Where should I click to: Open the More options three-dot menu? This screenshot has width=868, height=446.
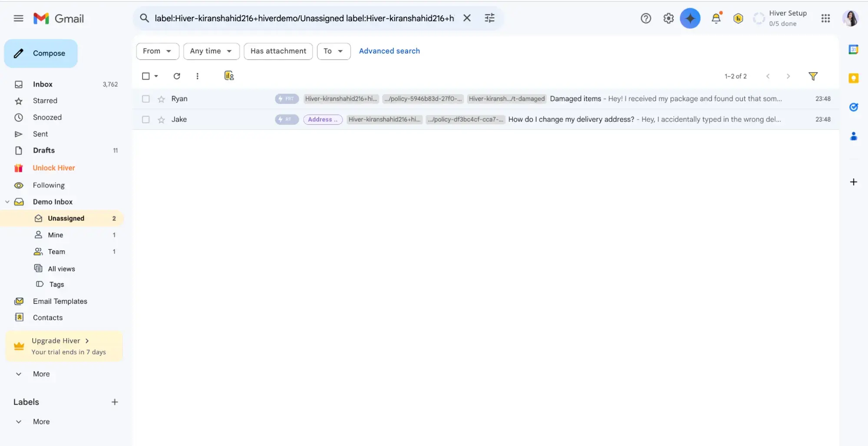click(x=197, y=76)
